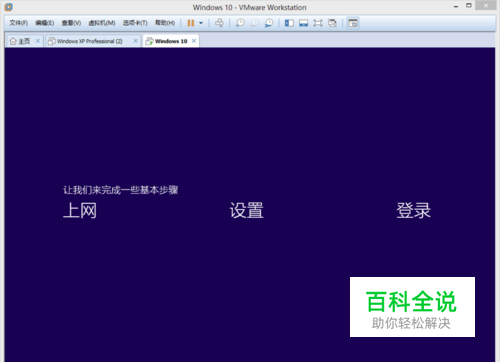Image resolution: width=500 pixels, height=362 pixels.
Task: Toggle the thumbnail bar view
Action: pos(303,23)
